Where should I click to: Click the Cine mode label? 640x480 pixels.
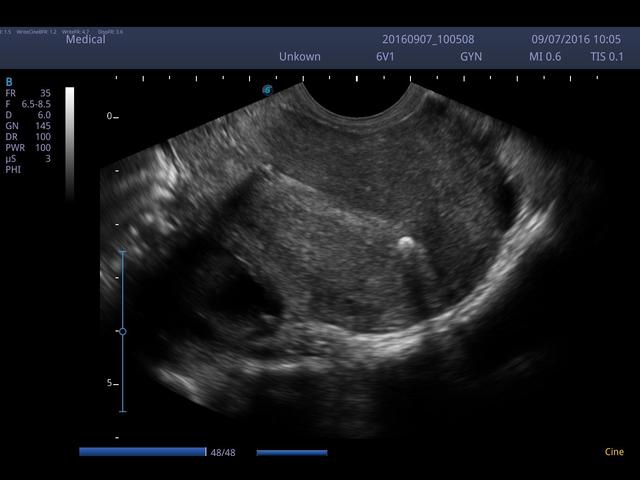point(614,452)
